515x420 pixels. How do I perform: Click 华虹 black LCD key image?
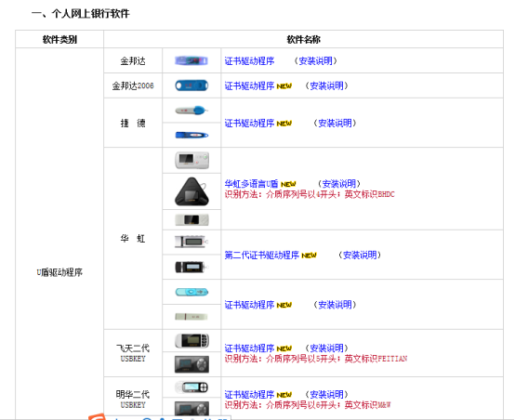191,267
